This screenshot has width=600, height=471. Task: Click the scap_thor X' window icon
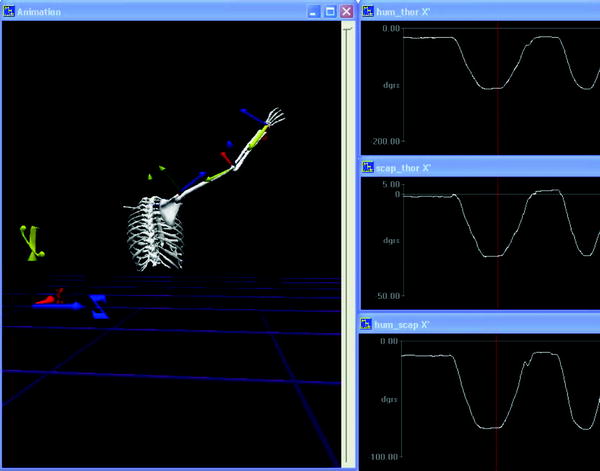366,169
